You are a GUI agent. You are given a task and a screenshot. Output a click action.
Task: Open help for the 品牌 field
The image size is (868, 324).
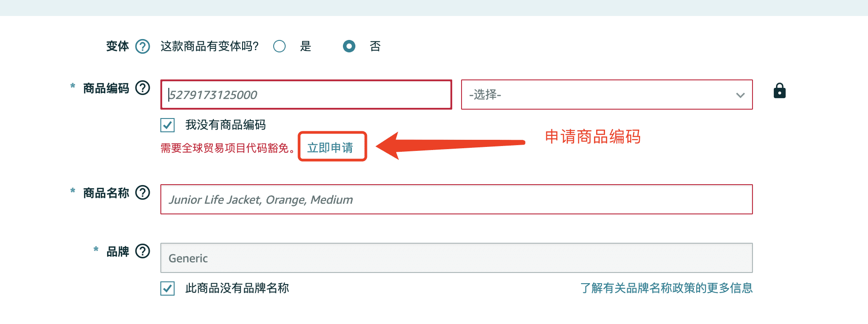143,251
